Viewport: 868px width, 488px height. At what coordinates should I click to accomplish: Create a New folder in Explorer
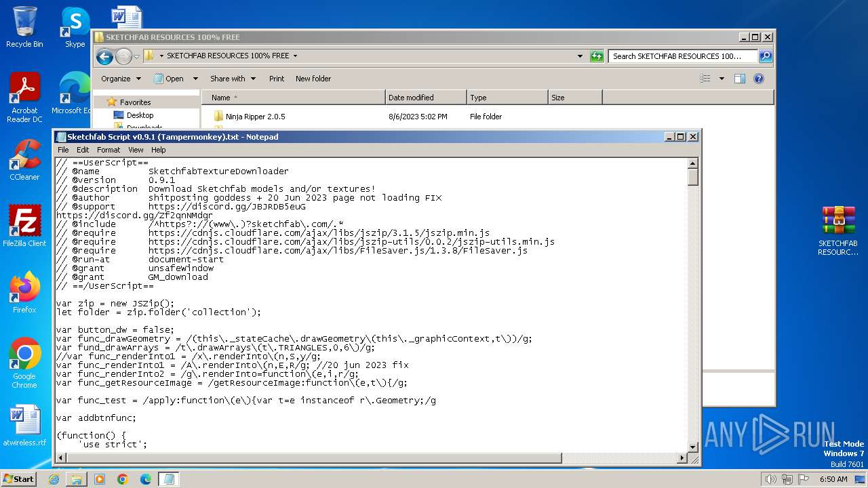[x=313, y=79]
